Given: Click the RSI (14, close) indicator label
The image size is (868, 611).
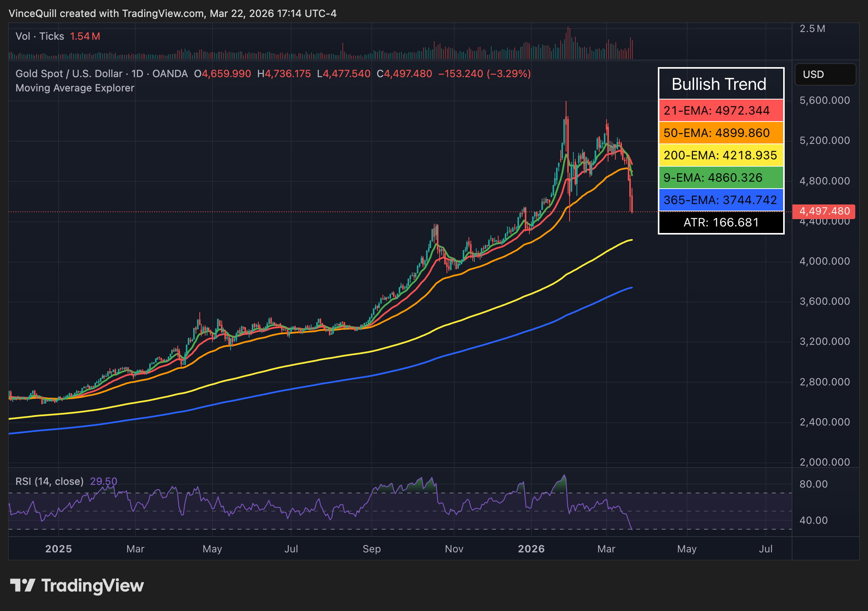Looking at the screenshot, I should pos(50,481).
